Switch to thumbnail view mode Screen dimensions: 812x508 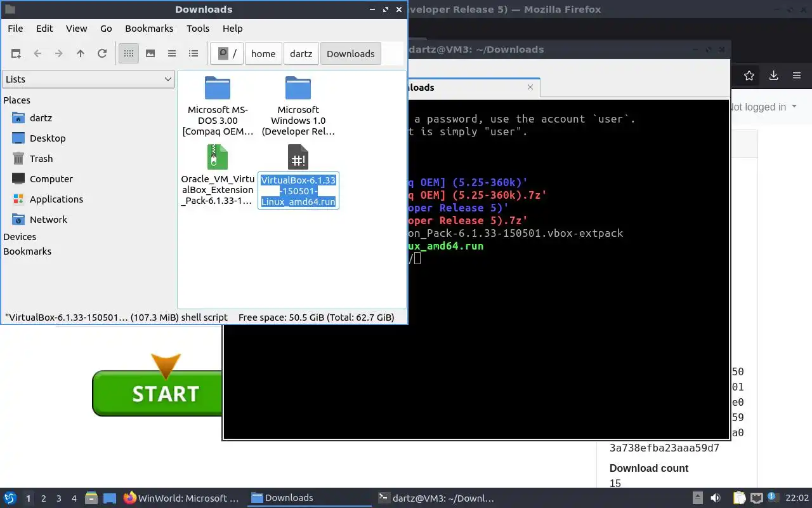150,54
